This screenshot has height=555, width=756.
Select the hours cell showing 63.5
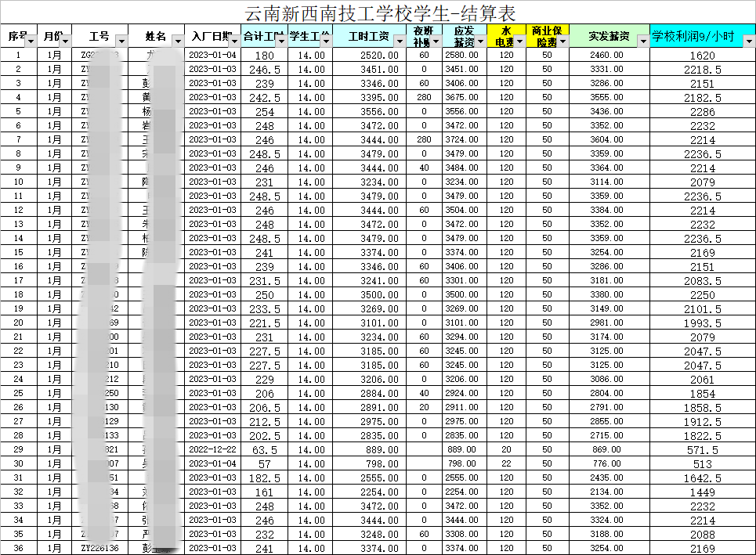pos(264,449)
